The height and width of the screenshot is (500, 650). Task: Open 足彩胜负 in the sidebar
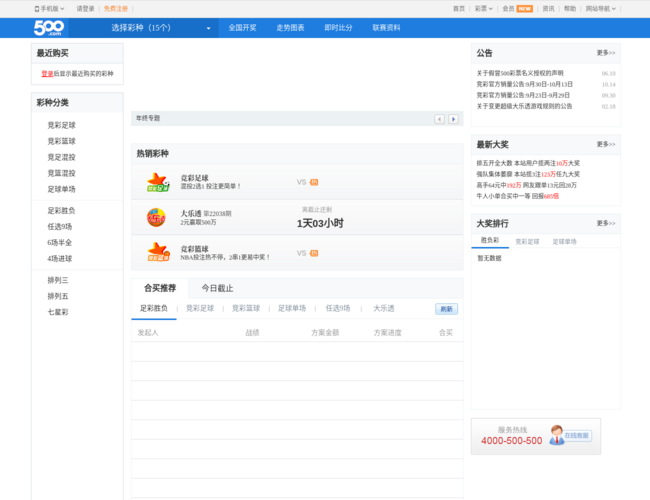pos(61,211)
